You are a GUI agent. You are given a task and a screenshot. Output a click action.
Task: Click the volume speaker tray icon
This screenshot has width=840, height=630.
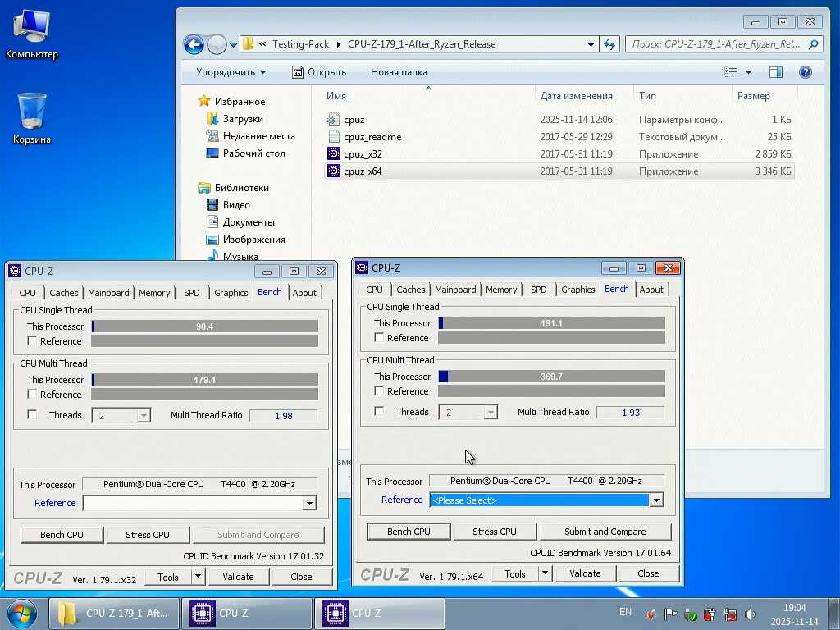750,614
